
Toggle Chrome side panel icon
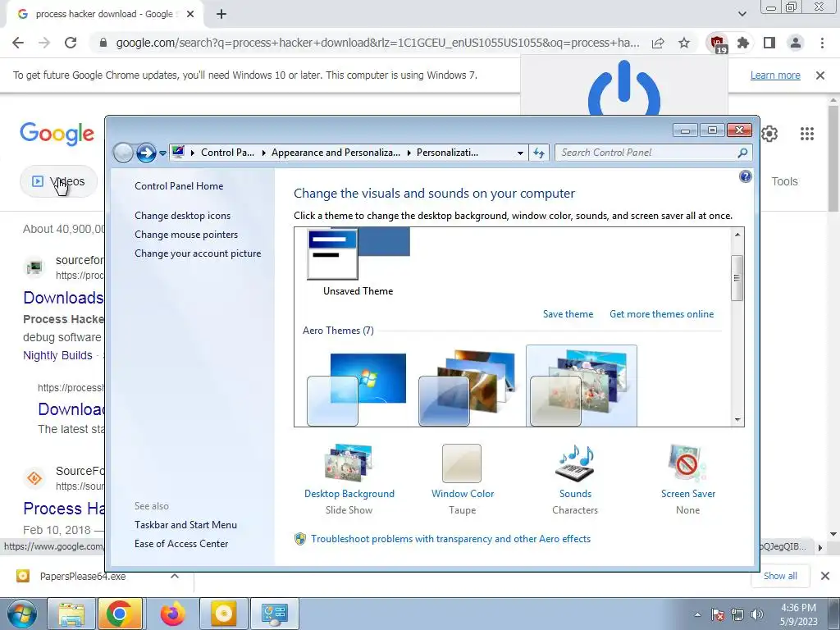[x=769, y=43]
